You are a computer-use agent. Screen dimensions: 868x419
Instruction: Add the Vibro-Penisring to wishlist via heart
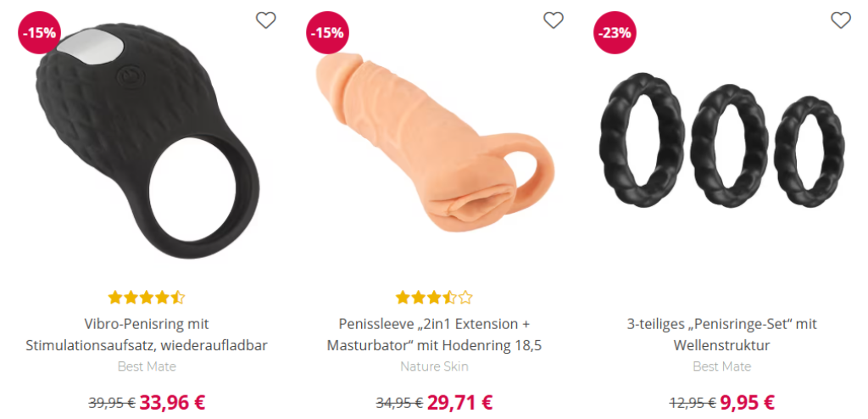coord(265,20)
